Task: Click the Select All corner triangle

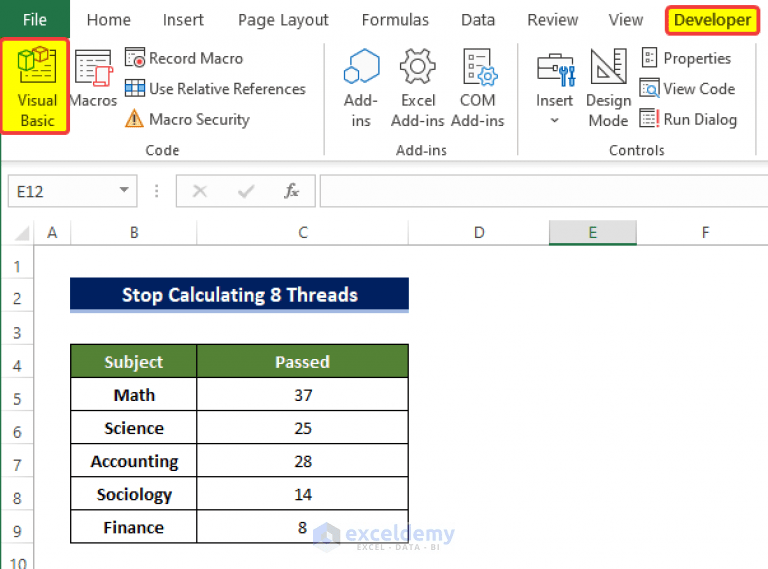Action: (21, 233)
